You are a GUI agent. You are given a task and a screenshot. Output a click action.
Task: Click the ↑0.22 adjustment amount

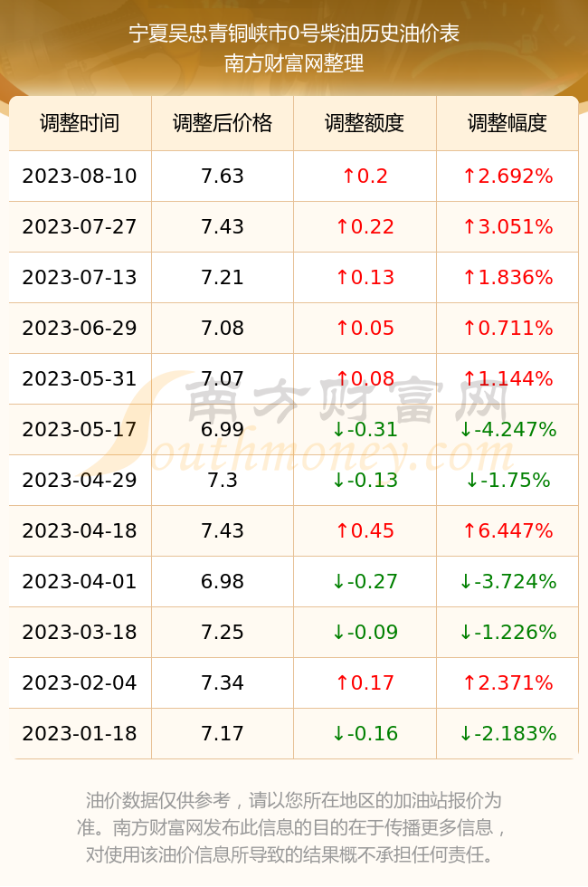coord(365,227)
